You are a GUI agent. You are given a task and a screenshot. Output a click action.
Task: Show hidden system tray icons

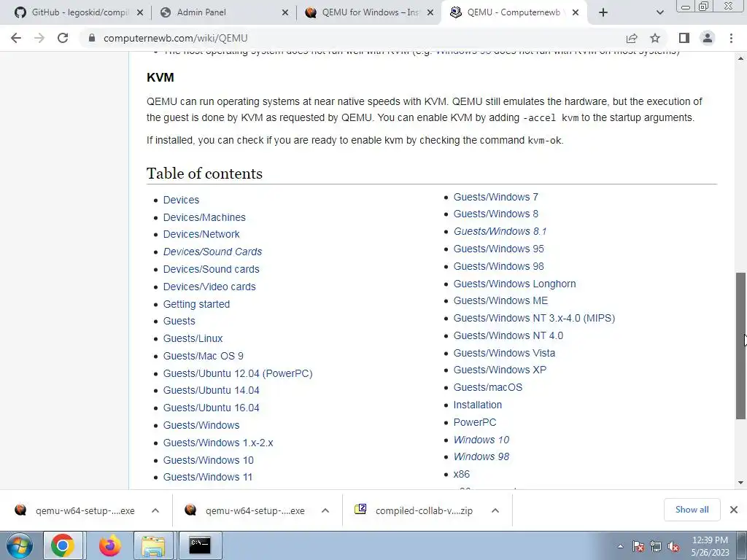coord(620,547)
